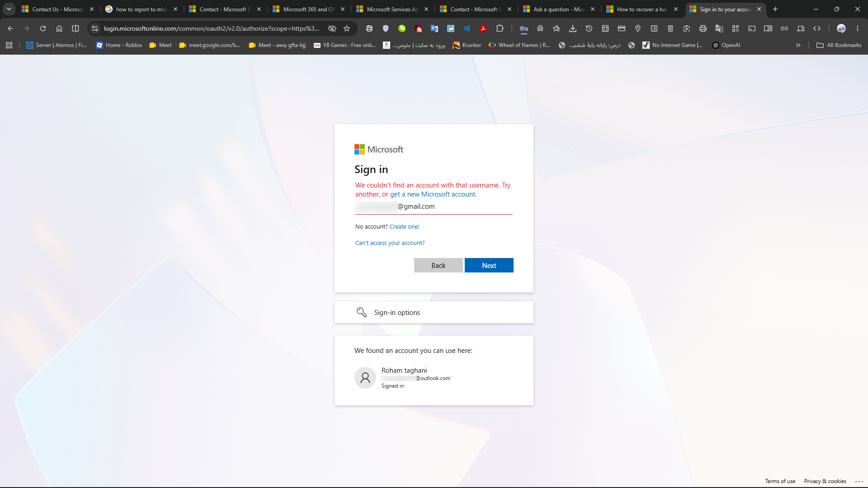868x488 pixels.
Task: Open the 'Server | Aternos' bookmark
Action: (57, 45)
